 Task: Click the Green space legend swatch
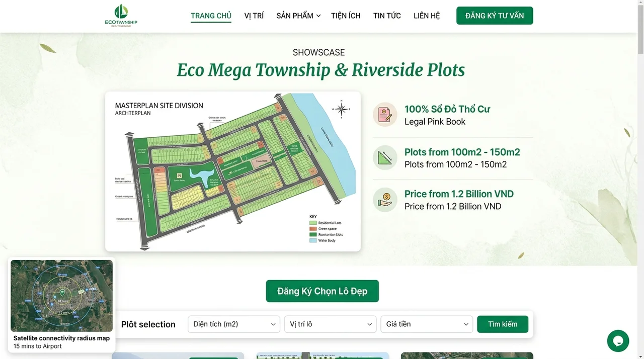[313, 229]
